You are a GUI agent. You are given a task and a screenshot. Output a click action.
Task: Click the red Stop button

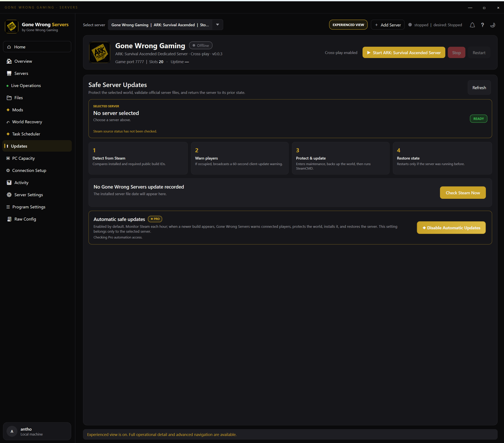(x=456, y=52)
